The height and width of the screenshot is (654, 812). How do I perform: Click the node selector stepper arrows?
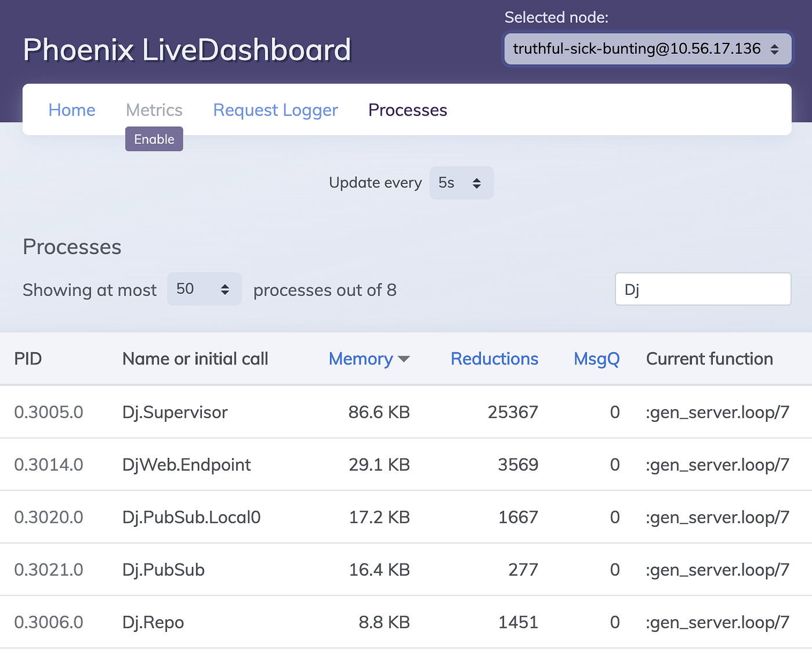[775, 49]
